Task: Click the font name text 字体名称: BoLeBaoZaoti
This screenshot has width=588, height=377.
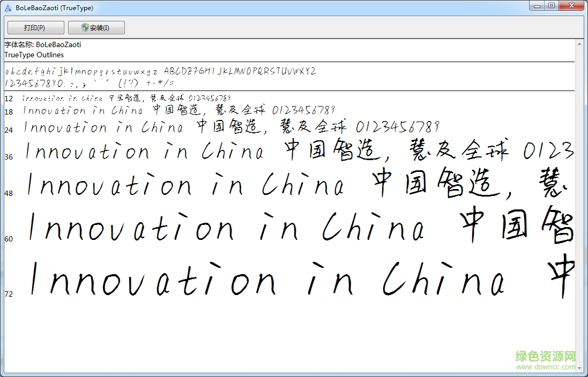Action: click(43, 44)
